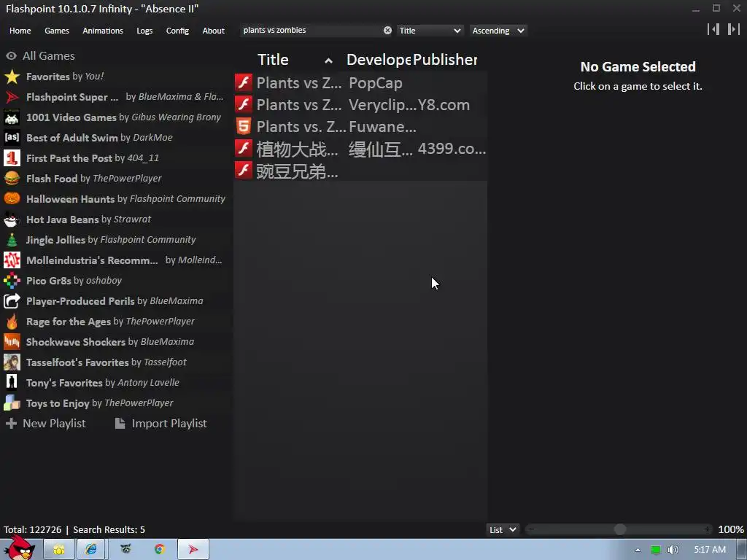Select the 豌豆兄弟 game row
This screenshot has height=560, width=747.
click(x=360, y=170)
